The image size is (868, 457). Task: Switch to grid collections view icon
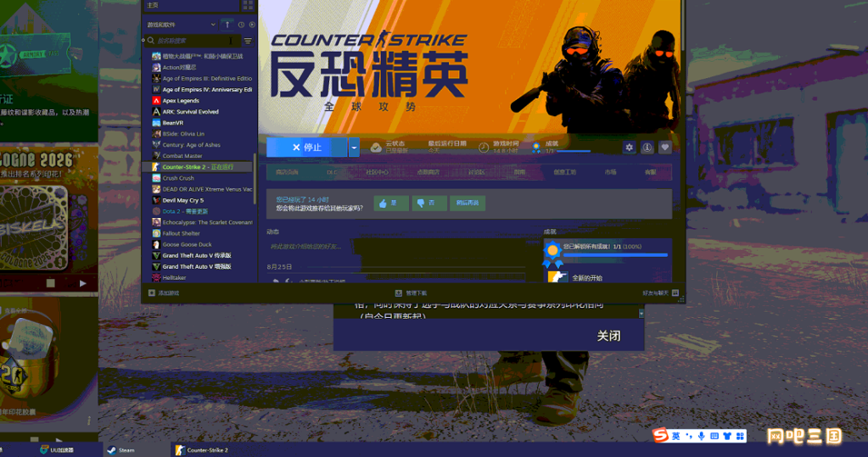248,5
